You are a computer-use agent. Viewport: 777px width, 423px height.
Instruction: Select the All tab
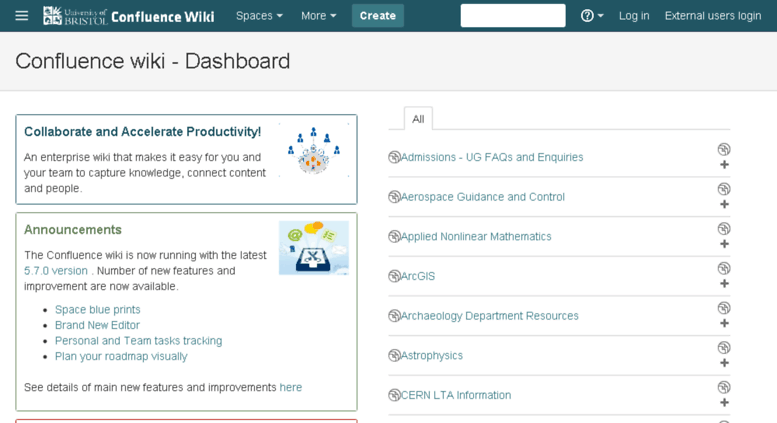coord(418,119)
